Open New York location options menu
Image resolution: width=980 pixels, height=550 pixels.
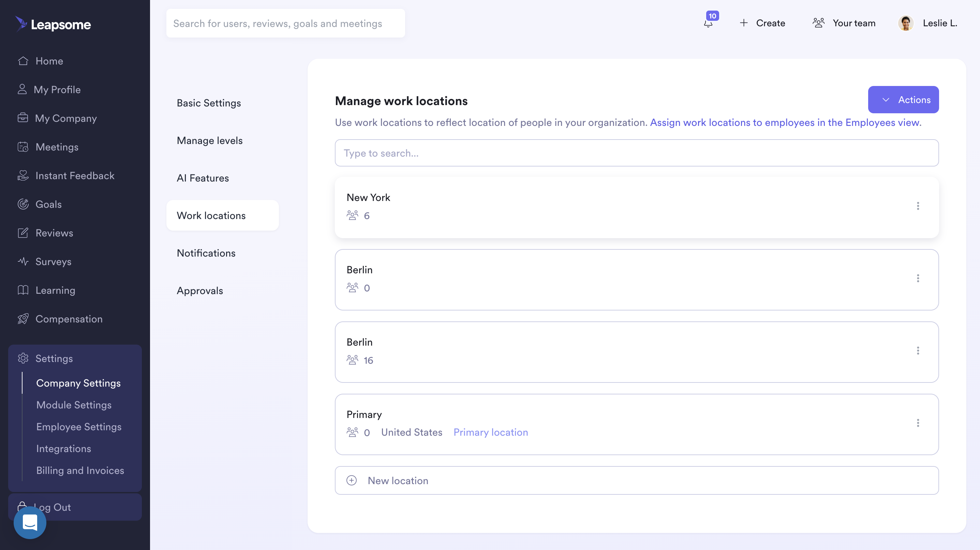918,206
